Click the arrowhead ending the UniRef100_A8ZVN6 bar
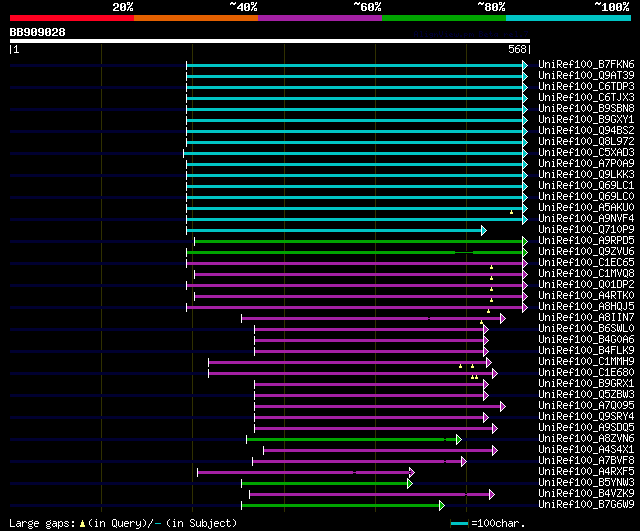Viewport: 640px width, 531px height. pos(459,440)
